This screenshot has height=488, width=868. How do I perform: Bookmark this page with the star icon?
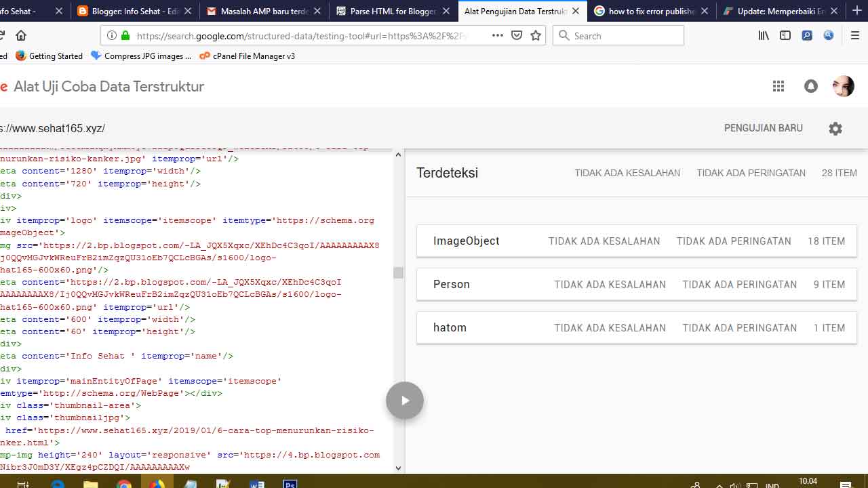coord(536,35)
